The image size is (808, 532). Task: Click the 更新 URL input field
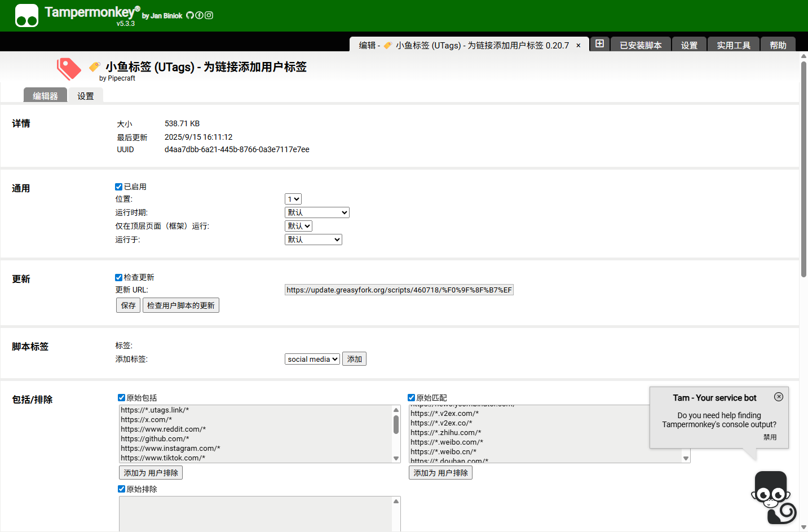click(399, 290)
